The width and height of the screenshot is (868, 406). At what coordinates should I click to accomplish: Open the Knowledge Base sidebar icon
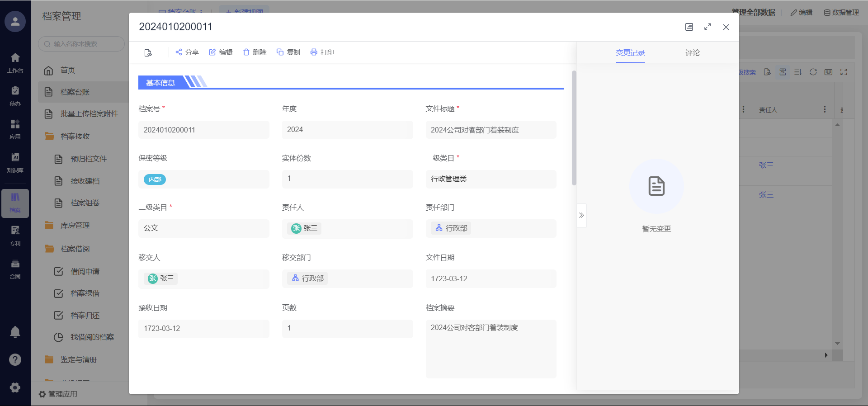click(x=15, y=162)
